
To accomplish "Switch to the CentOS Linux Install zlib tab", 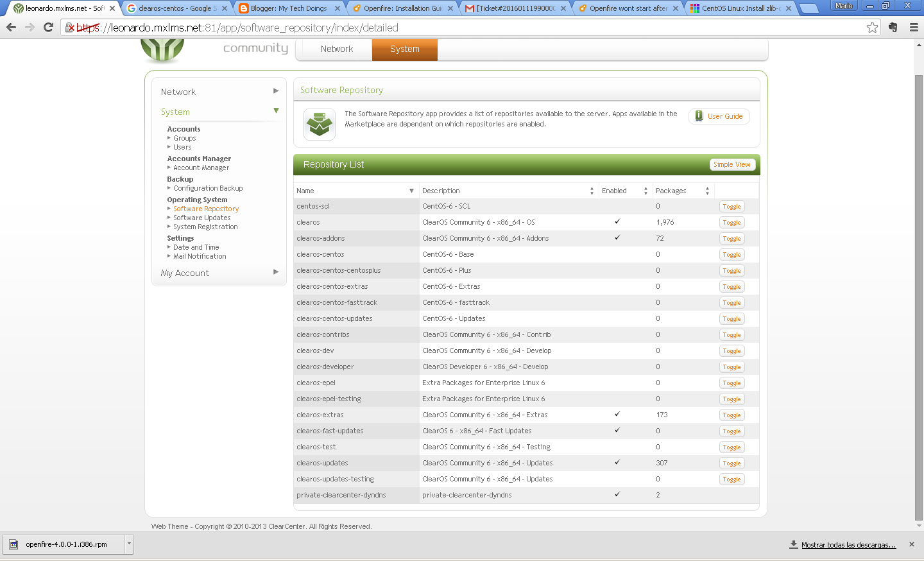I will (x=740, y=8).
